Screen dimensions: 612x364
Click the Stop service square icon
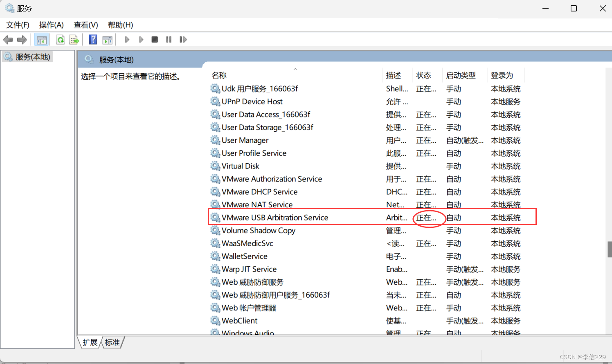click(x=155, y=40)
